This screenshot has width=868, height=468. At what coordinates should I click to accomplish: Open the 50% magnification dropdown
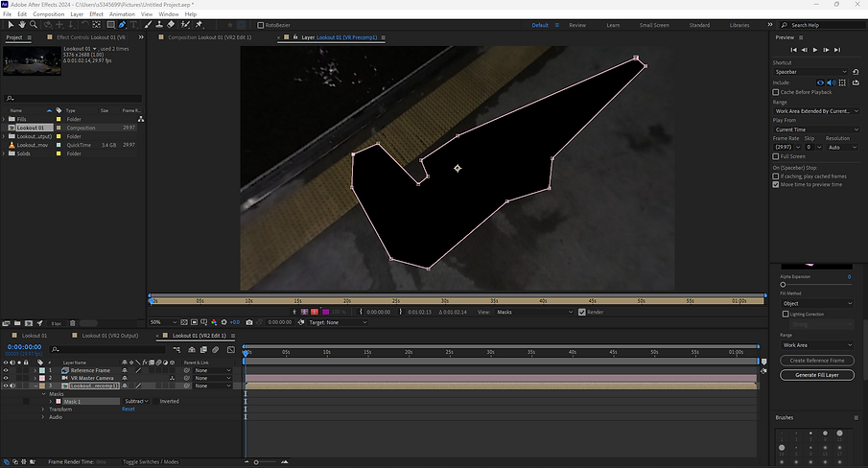[x=163, y=322]
